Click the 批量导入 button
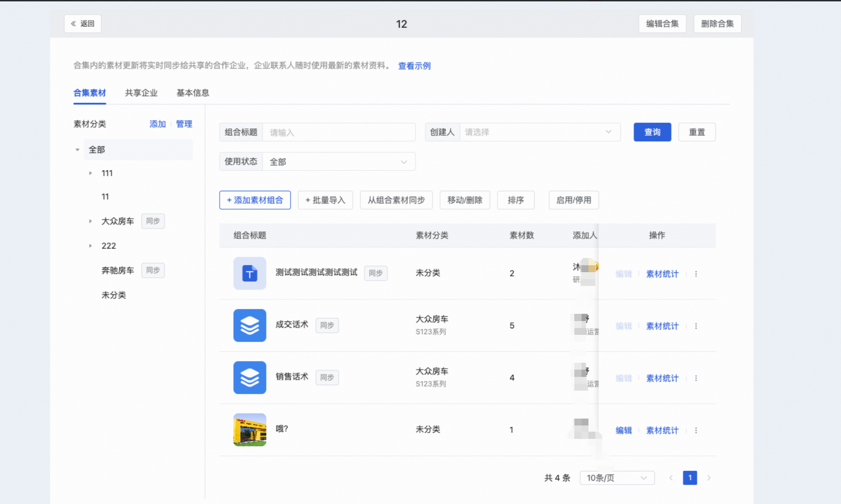 pos(325,200)
